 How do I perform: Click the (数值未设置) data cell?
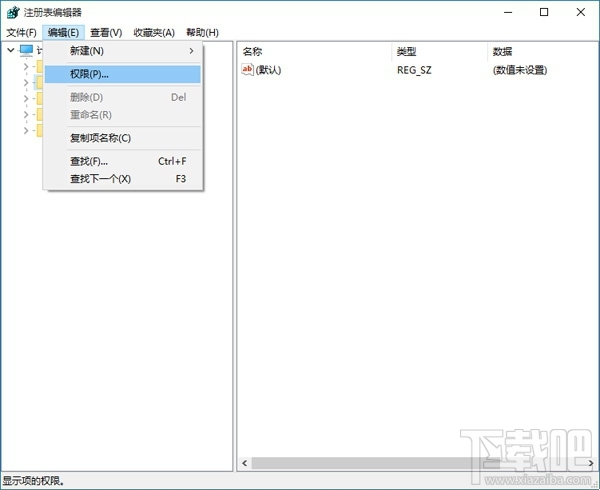520,70
